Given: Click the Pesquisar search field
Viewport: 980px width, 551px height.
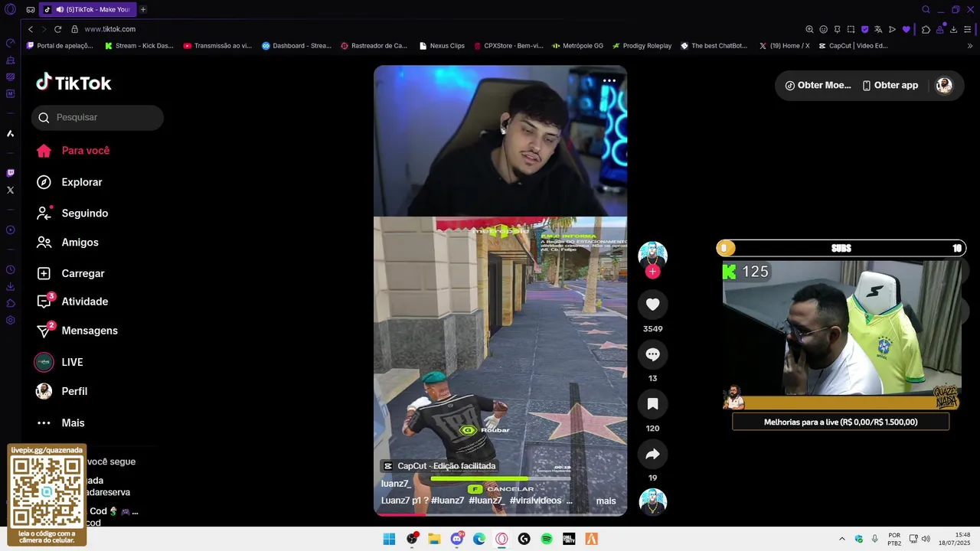Looking at the screenshot, I should (x=97, y=117).
